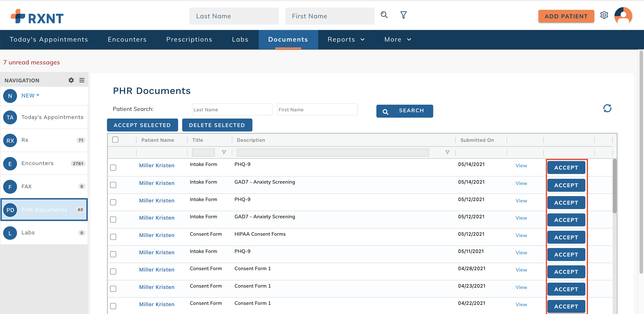Check the GAD7 row dated 05/12/2021
Viewport: 644px width, 314px height.
(113, 219)
